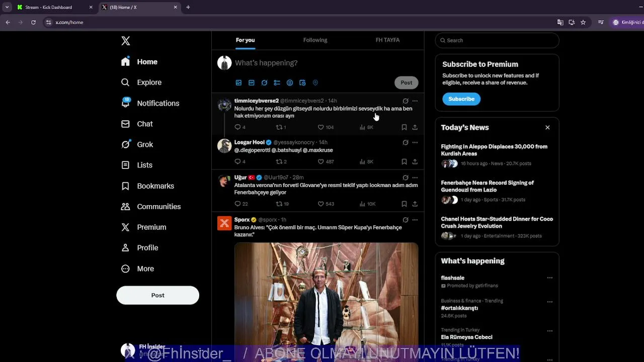
Task: Add a poll to the post
Action: 277,82
